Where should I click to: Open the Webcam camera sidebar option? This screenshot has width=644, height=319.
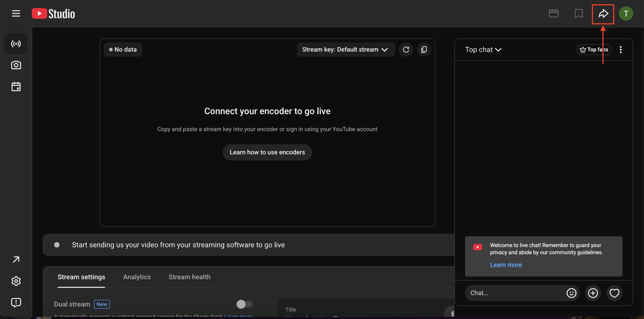(x=16, y=65)
